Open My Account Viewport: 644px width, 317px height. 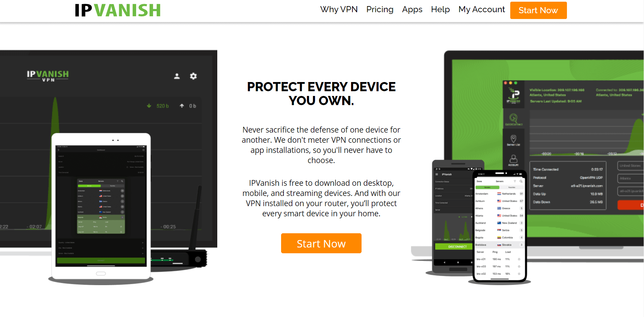click(x=482, y=9)
